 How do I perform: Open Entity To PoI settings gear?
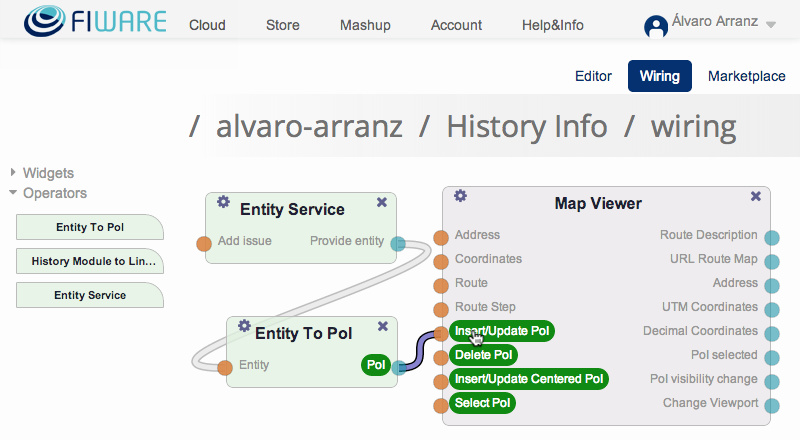click(244, 326)
